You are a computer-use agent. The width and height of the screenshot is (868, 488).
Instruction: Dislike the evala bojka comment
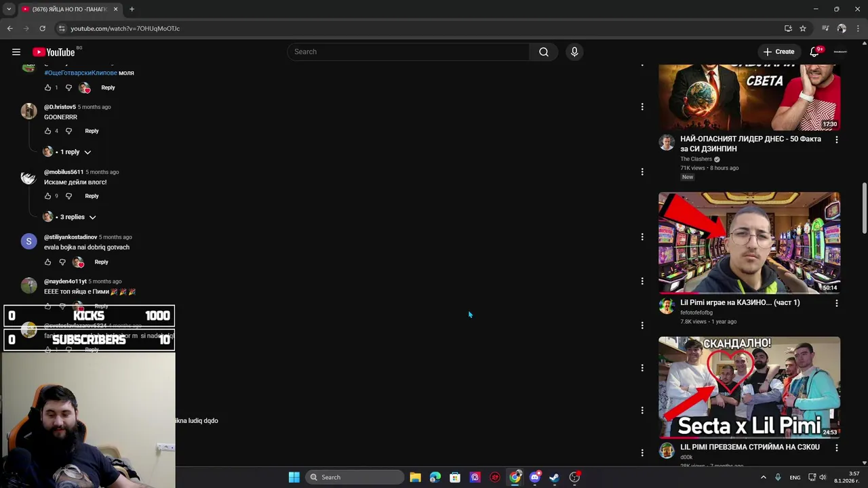tap(62, 262)
